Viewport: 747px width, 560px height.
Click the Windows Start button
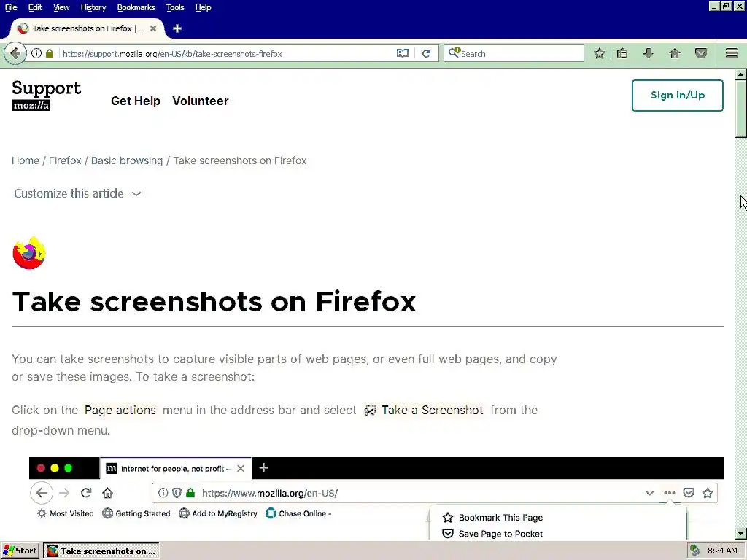coord(20,551)
